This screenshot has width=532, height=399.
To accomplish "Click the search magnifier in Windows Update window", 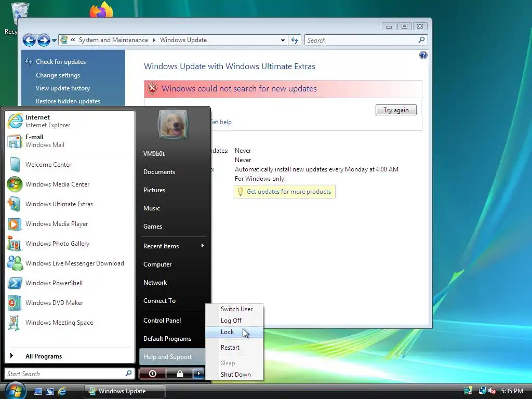I will (421, 40).
